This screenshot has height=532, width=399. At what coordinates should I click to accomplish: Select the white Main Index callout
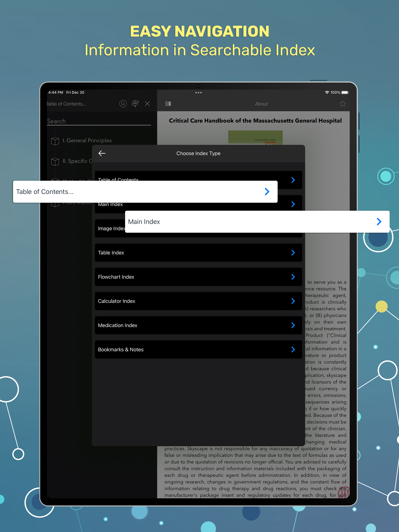coord(257,222)
